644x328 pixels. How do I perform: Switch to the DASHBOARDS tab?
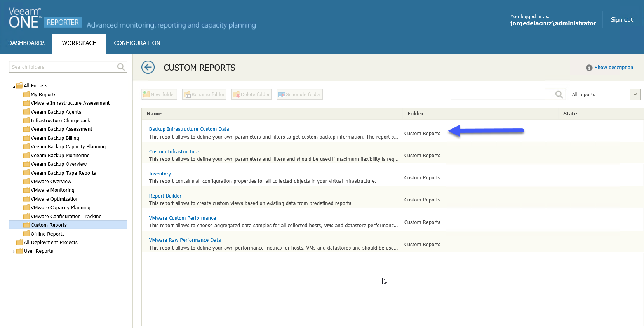click(x=27, y=43)
